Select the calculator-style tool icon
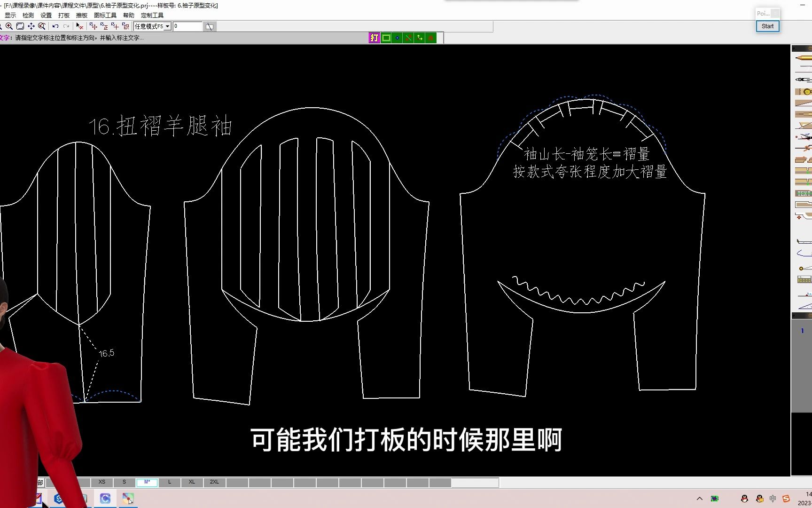The image size is (812, 508). [804, 279]
